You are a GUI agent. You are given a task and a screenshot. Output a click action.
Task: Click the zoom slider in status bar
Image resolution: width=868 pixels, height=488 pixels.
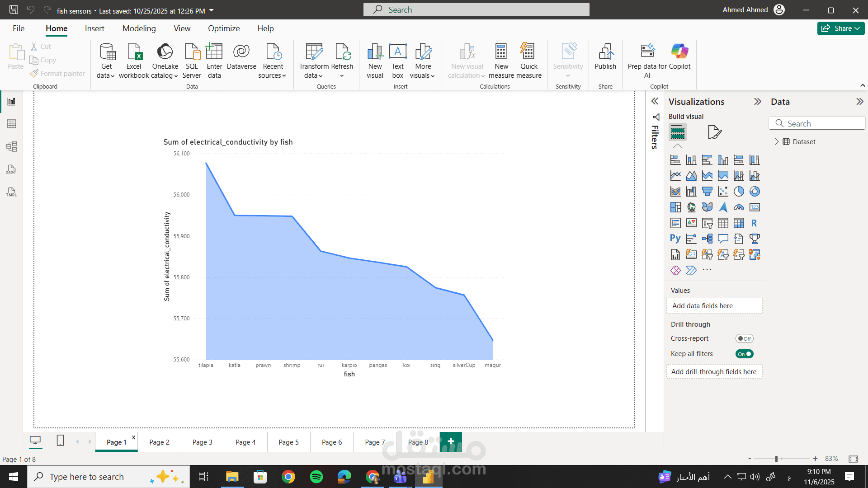click(x=776, y=459)
